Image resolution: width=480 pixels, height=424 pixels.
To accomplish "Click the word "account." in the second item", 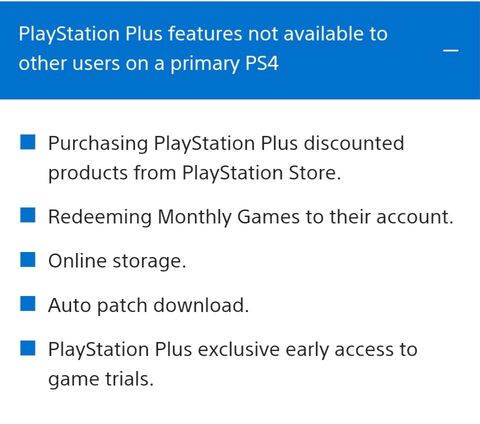I will [415, 217].
